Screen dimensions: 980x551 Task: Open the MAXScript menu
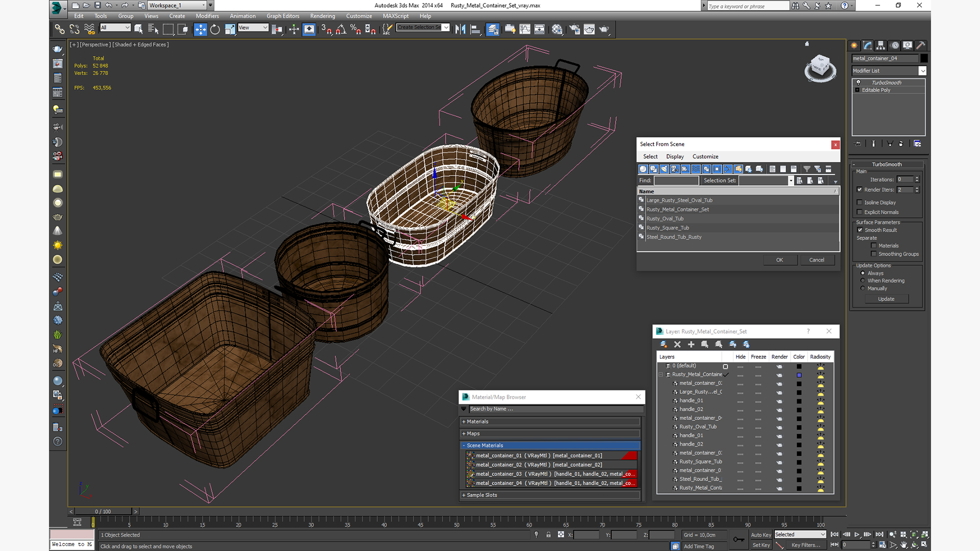396,16
